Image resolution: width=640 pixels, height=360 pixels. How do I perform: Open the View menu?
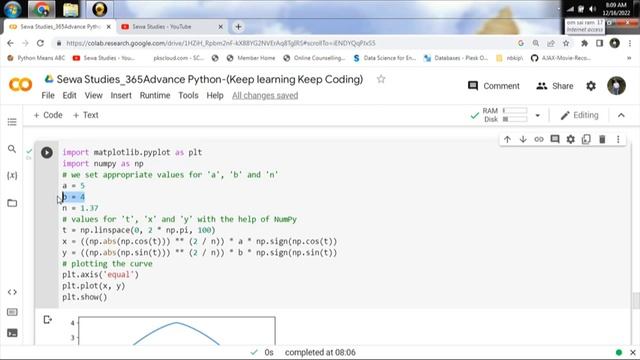point(93,96)
